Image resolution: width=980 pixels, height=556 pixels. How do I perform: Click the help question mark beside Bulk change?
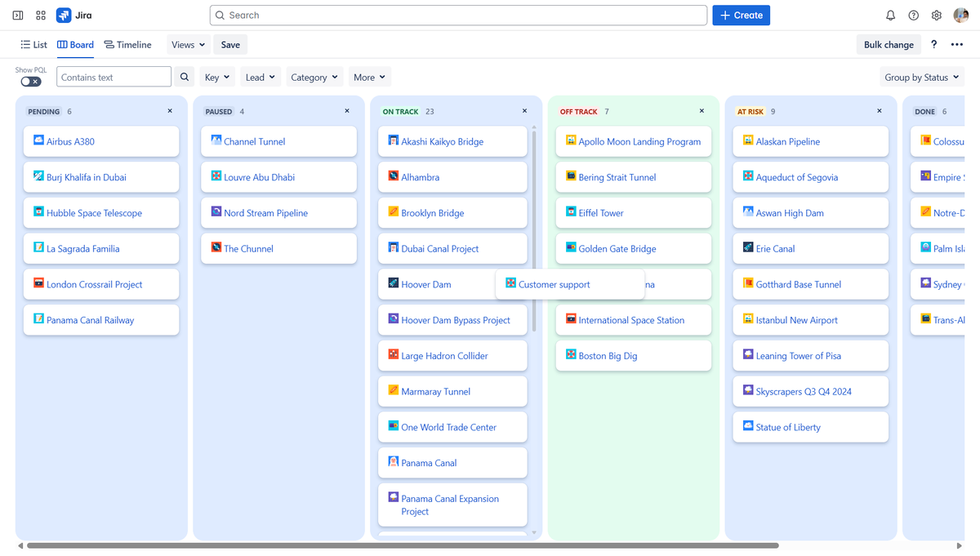(x=934, y=45)
